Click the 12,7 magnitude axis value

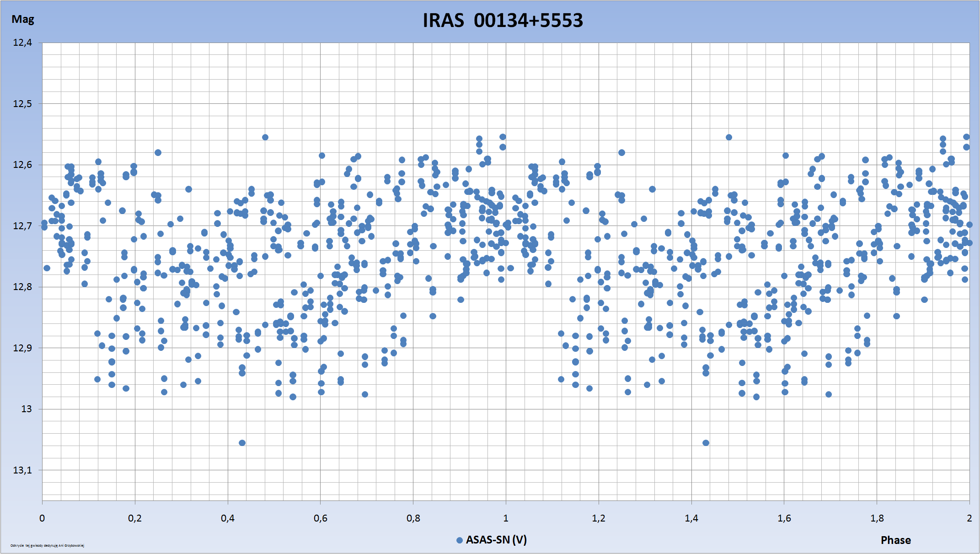tap(23, 226)
